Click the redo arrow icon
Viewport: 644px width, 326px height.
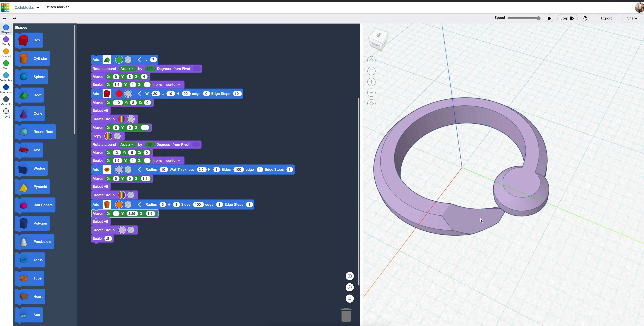pos(15,18)
